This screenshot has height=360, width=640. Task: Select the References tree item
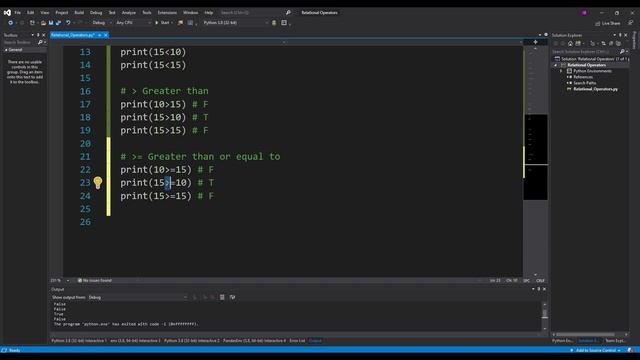point(583,77)
